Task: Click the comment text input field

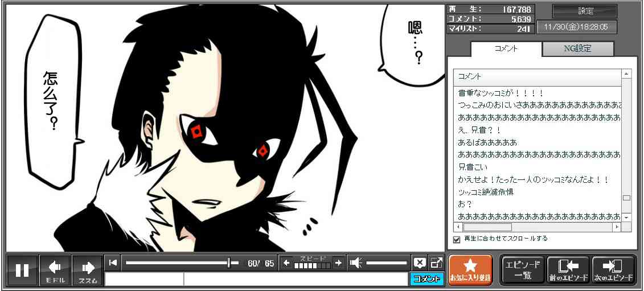Action: (295, 279)
